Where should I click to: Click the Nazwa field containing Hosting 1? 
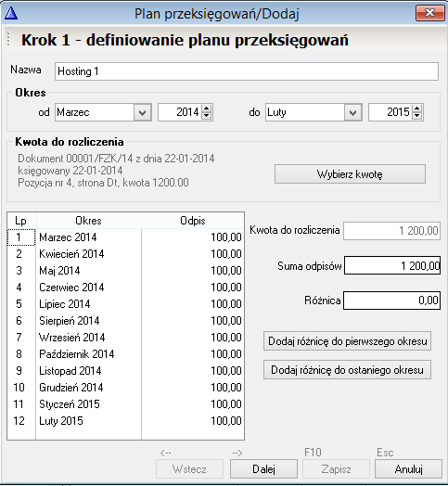[x=247, y=71]
